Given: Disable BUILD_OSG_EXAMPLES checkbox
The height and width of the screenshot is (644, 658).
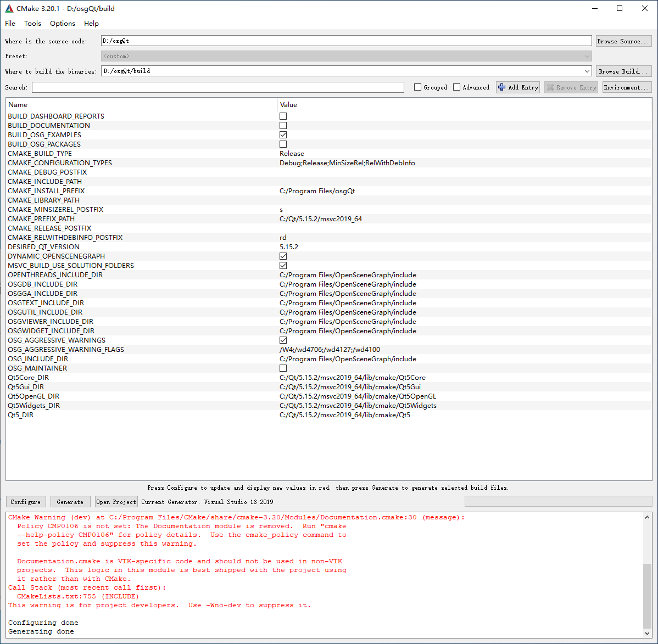Looking at the screenshot, I should pyautogui.click(x=283, y=135).
